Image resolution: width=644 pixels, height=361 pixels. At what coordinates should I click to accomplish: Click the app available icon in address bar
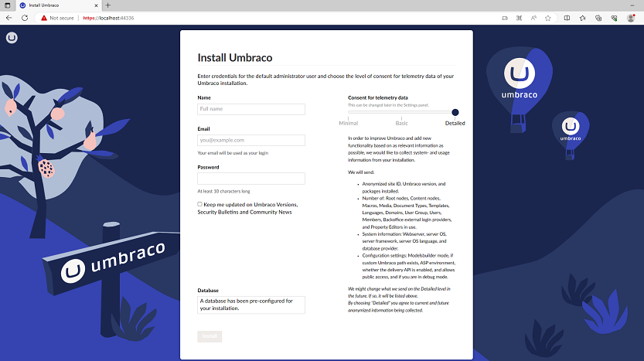(505, 18)
